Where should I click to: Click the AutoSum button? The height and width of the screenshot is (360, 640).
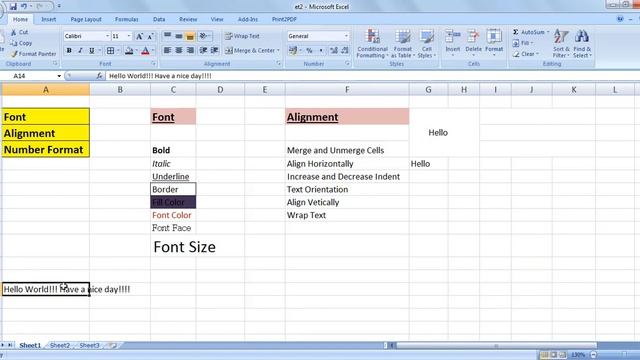pyautogui.click(x=530, y=32)
